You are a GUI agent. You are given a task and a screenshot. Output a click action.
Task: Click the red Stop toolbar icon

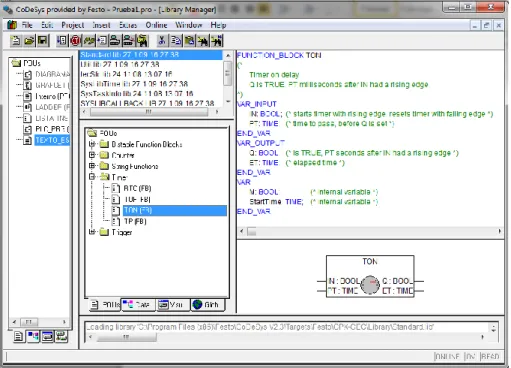pos(75,41)
